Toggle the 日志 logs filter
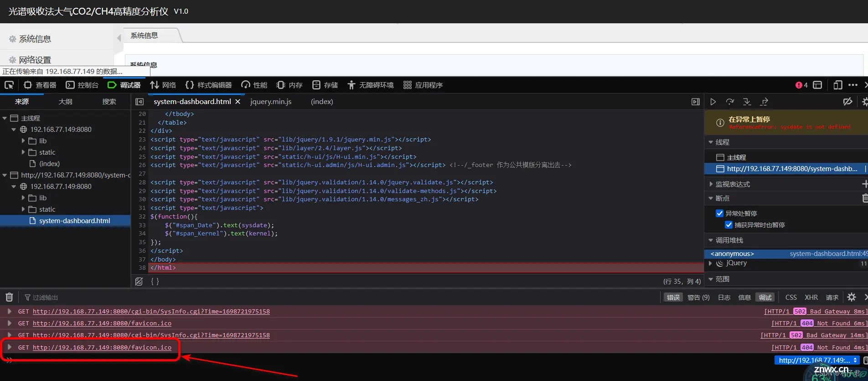This screenshot has width=868, height=381. (724, 297)
